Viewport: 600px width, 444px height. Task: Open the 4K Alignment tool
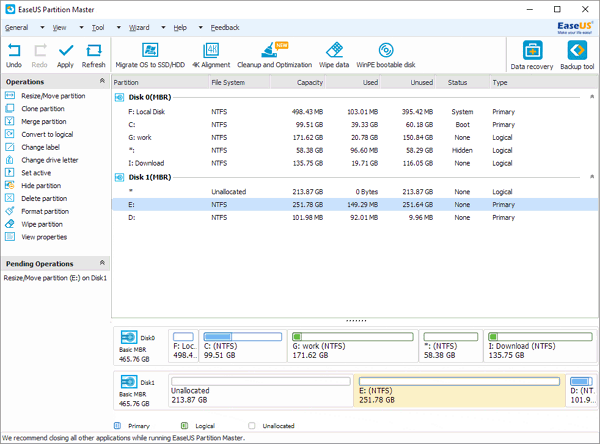point(211,55)
